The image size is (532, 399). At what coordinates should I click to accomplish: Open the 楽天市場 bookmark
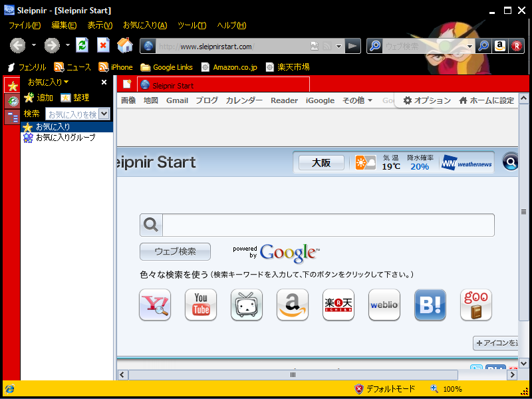[x=288, y=67]
